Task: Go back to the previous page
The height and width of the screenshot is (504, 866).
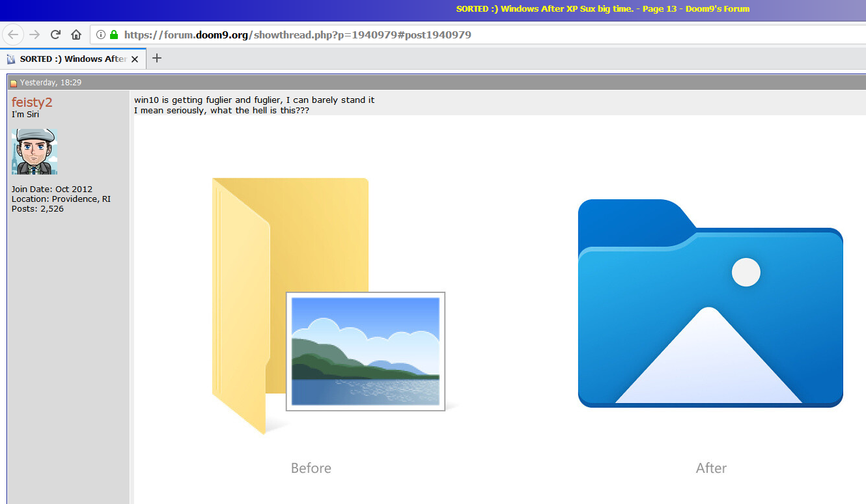Action: click(14, 35)
